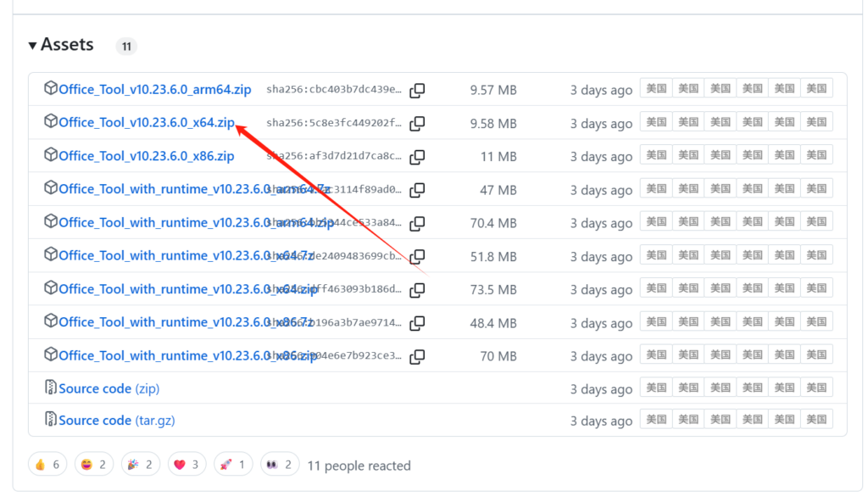Copy SHA256 hash for Office_Tool_v10.23.6.0_x64.zip
The image size is (868, 502).
point(417,124)
